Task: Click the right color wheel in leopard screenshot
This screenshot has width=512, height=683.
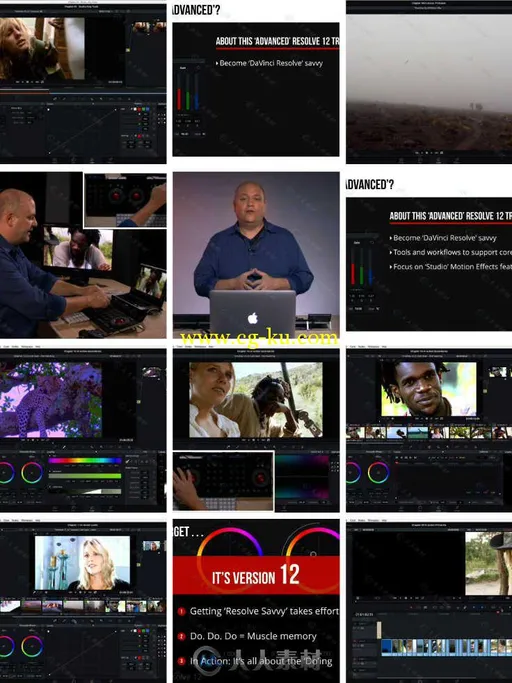Action: 32,473
